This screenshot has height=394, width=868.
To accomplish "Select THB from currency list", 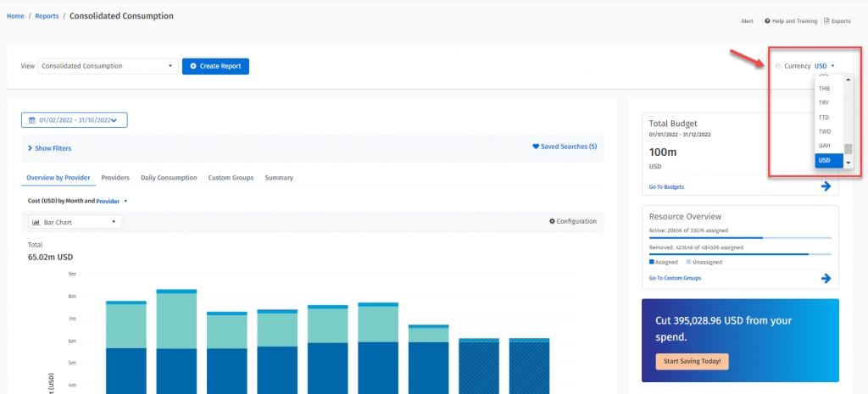I will tap(825, 88).
